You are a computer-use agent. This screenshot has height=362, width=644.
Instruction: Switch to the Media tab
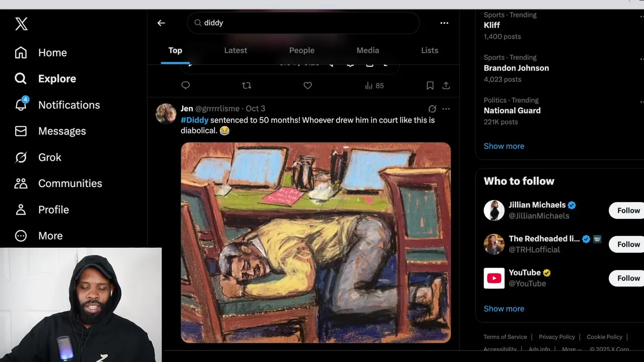pyautogui.click(x=368, y=50)
